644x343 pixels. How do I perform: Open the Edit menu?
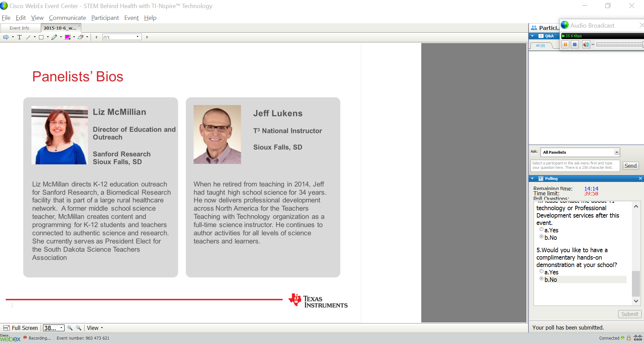pyautogui.click(x=21, y=18)
